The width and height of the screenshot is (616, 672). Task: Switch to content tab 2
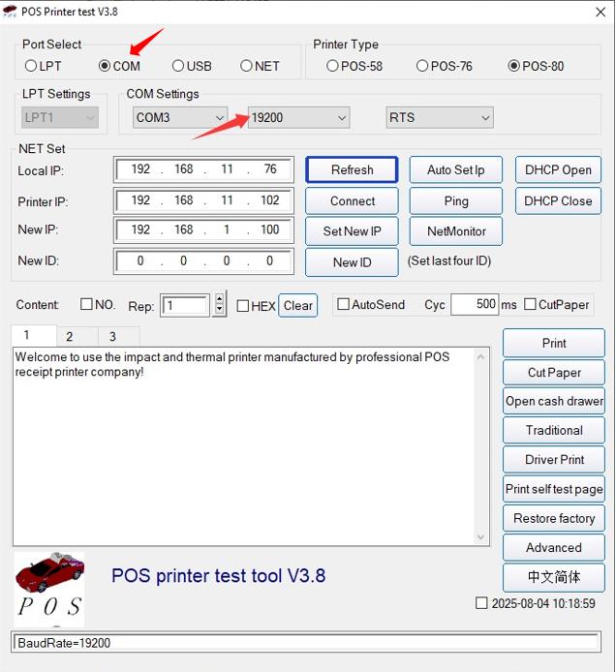(69, 336)
